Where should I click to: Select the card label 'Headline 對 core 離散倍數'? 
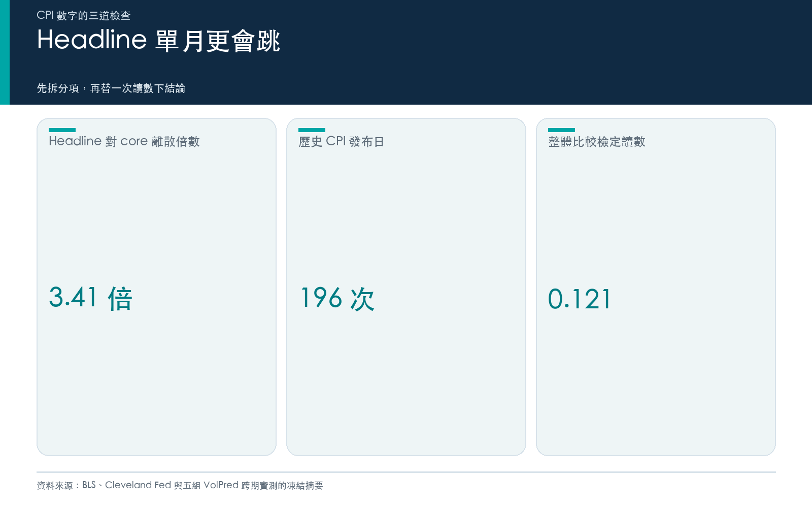coord(124,141)
